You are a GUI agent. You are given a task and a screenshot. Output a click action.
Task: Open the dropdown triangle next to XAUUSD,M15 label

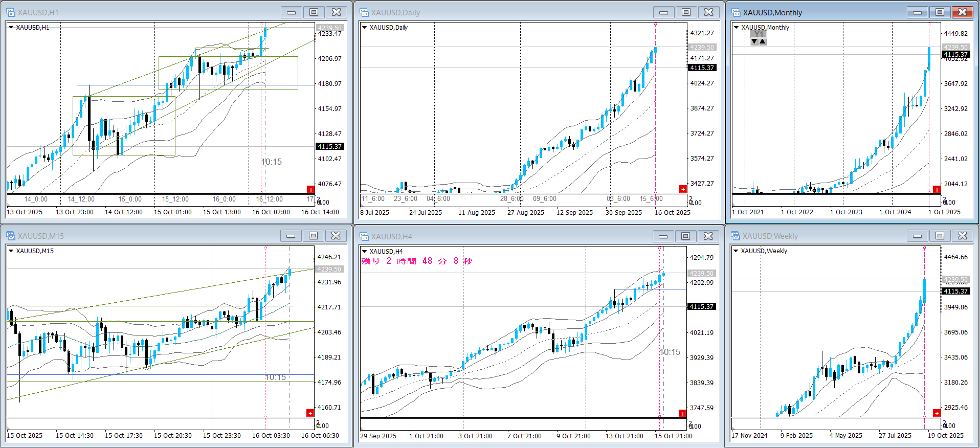tap(11, 251)
